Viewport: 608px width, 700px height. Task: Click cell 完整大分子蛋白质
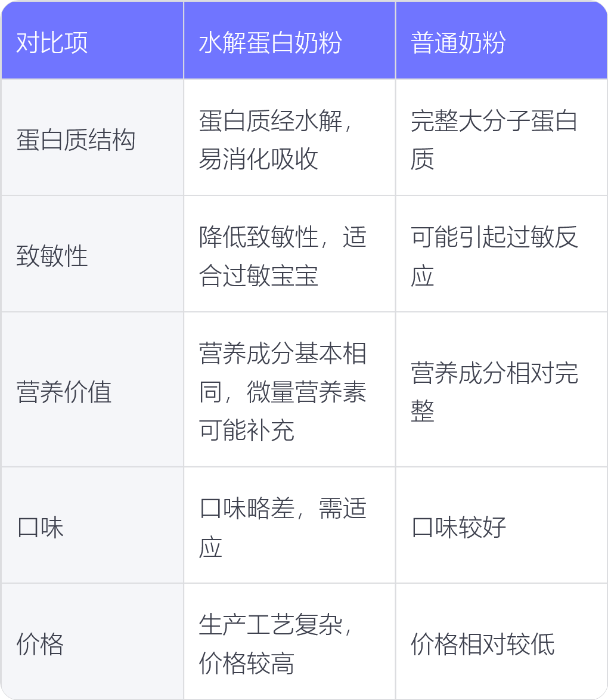click(494, 140)
